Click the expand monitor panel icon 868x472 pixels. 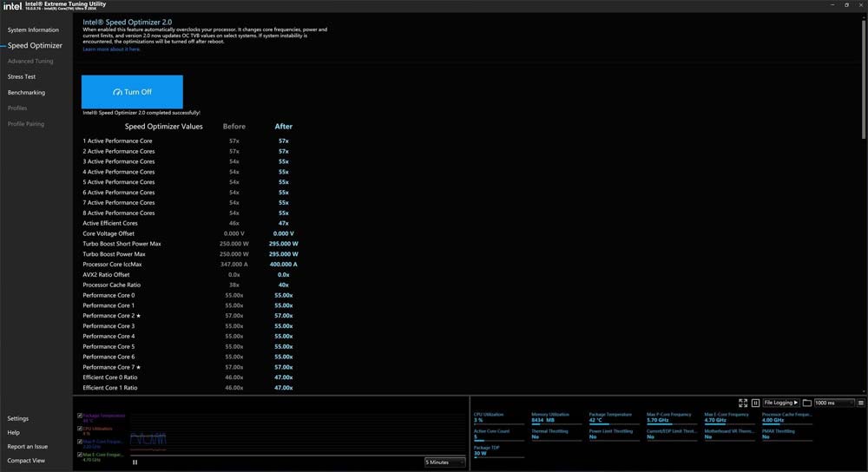click(743, 403)
